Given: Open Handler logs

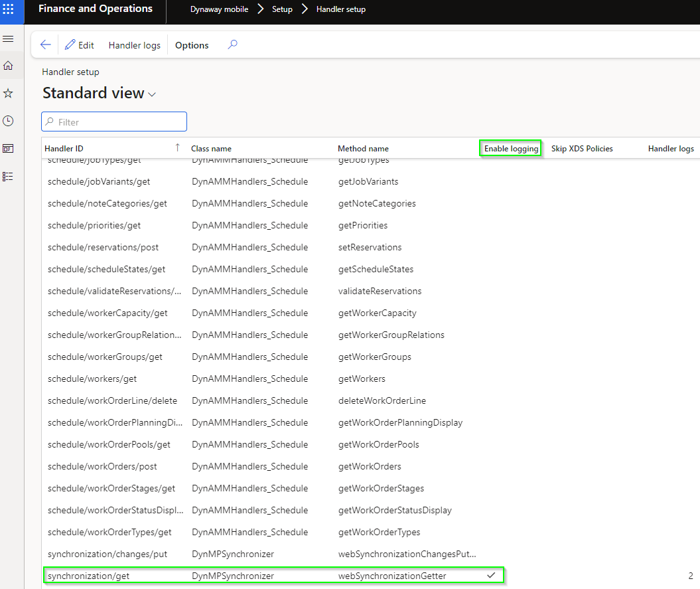Looking at the screenshot, I should 134,44.
